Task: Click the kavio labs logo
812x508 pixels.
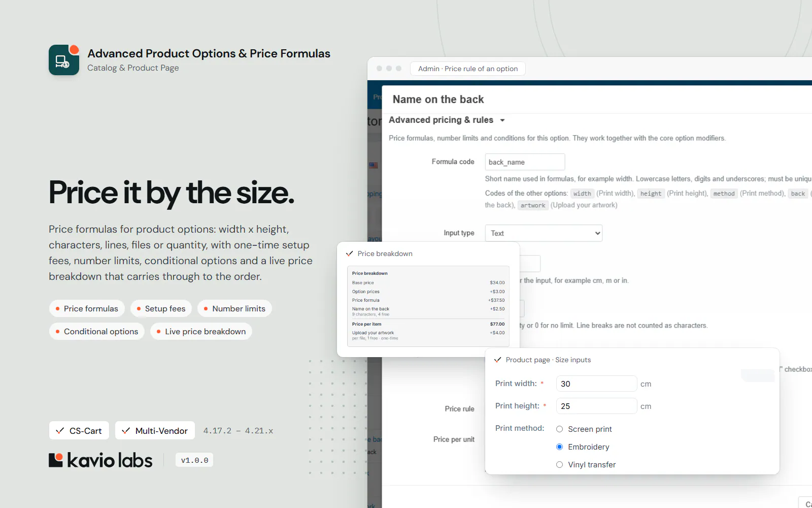Action: click(x=100, y=460)
